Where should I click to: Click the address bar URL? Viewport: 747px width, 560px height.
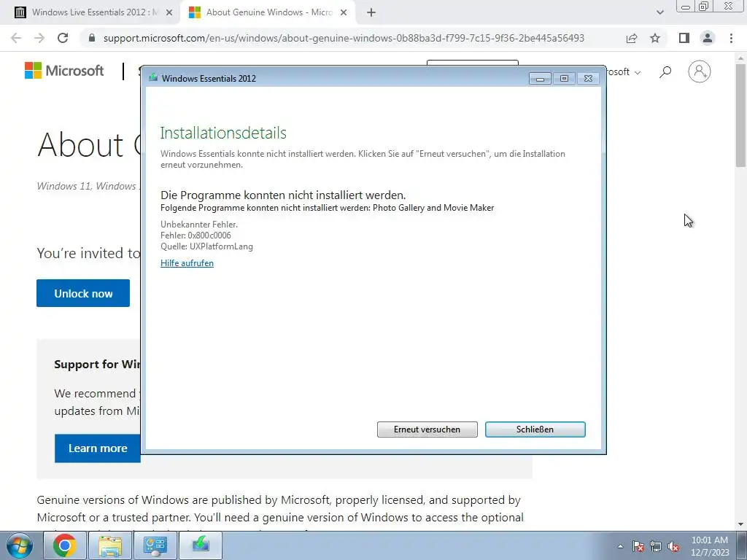(344, 38)
